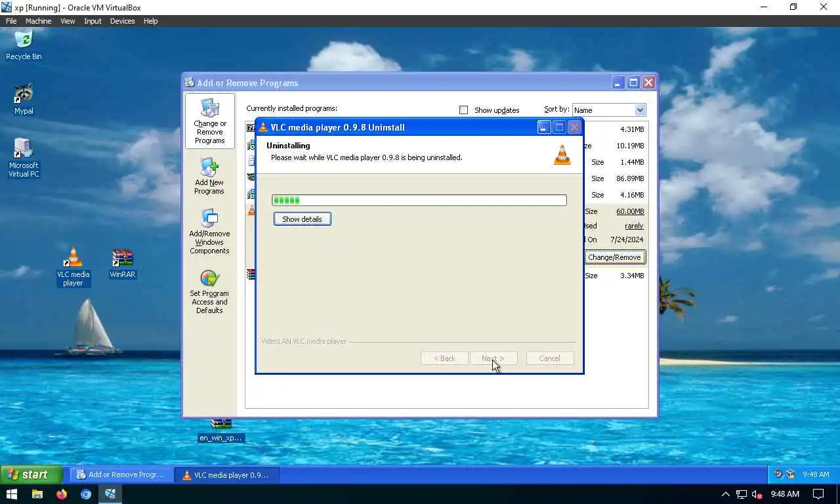
Task: Click the 3.34MB size entry
Action: pyautogui.click(x=632, y=276)
